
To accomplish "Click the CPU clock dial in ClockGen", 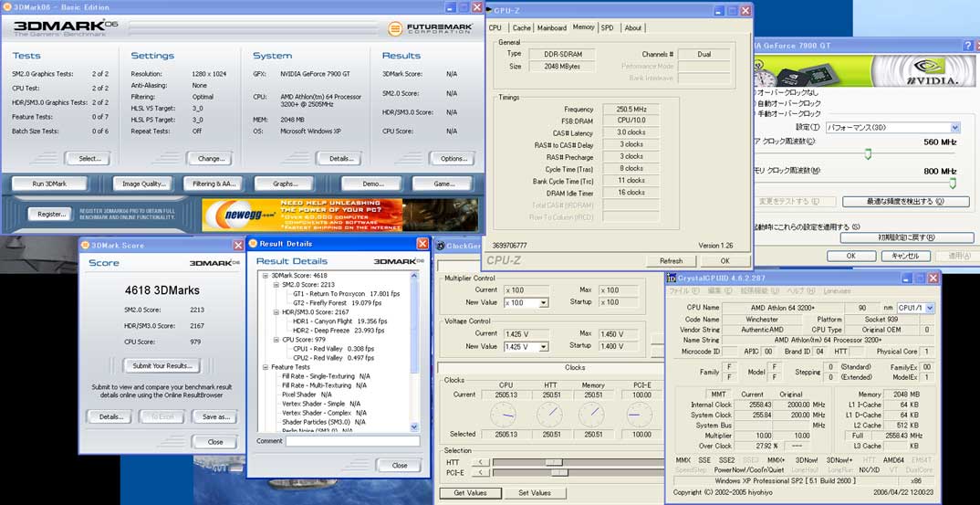I will coord(503,415).
